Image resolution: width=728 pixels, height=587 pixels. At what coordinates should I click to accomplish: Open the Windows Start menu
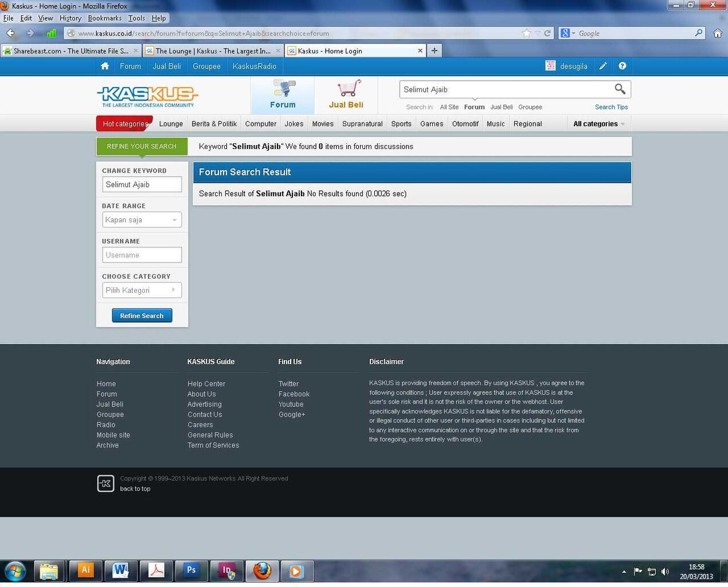[15, 571]
